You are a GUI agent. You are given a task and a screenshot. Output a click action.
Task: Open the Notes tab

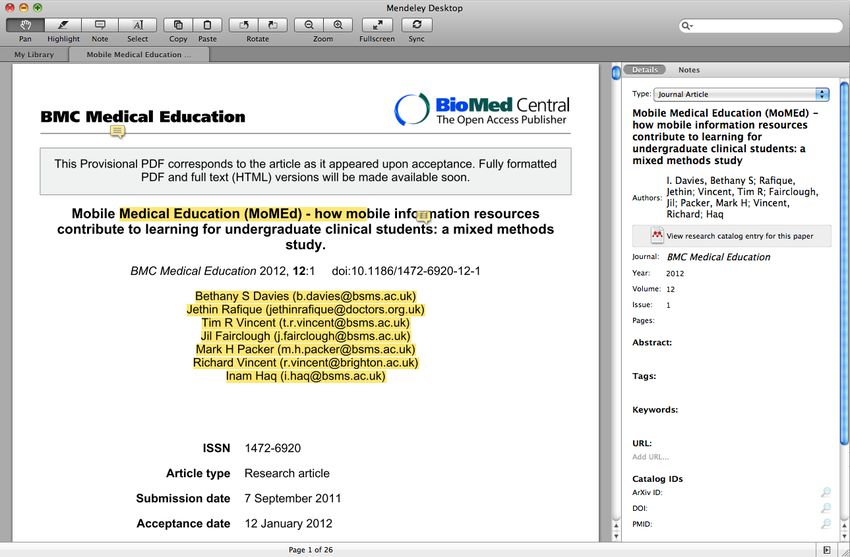point(689,70)
